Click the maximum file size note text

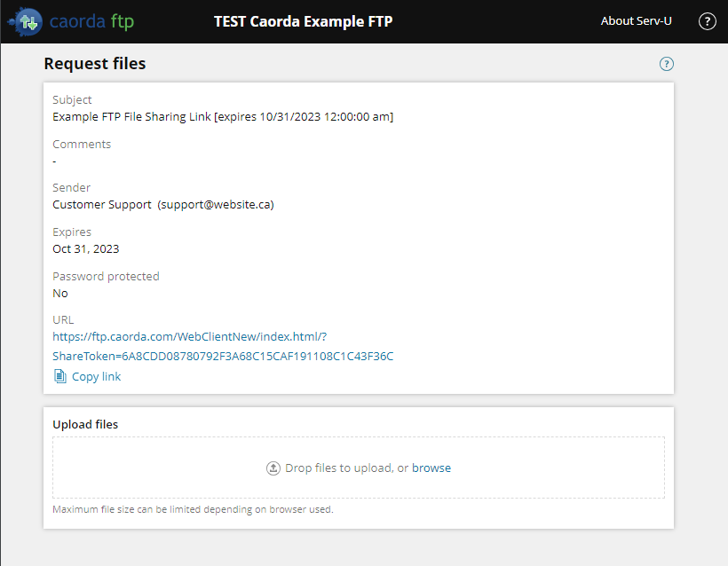[194, 509]
